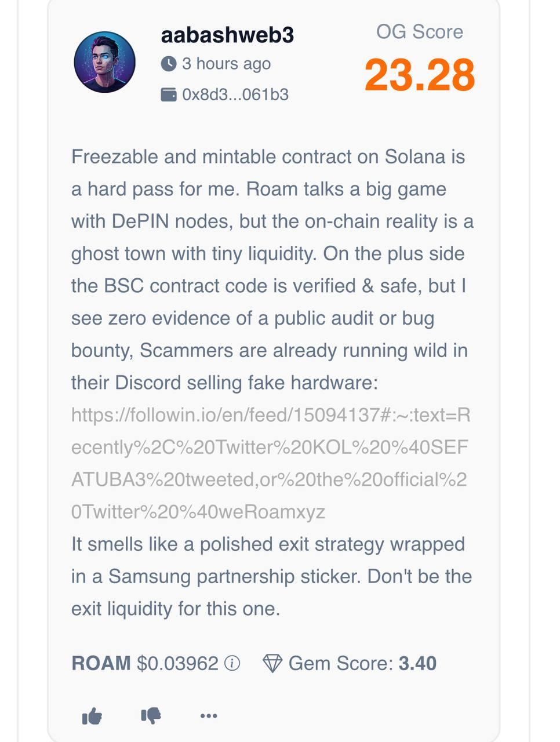The height and width of the screenshot is (742, 560).
Task: Click the diamond Gem Score icon
Action: click(272, 663)
